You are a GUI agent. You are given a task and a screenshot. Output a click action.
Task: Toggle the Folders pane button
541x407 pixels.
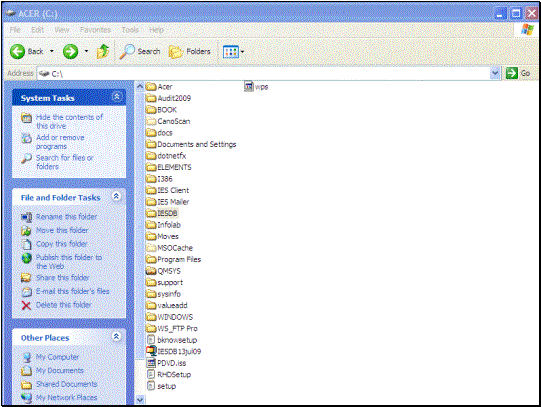coord(189,52)
